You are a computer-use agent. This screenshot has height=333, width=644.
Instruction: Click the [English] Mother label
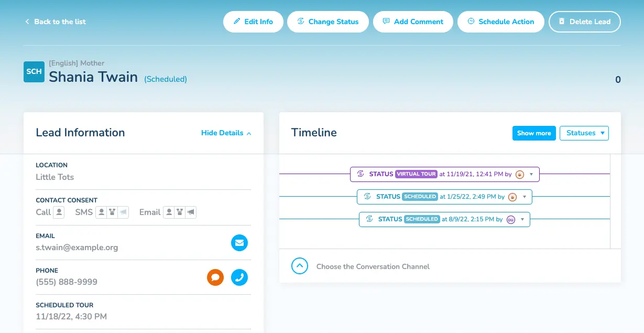[x=77, y=63]
